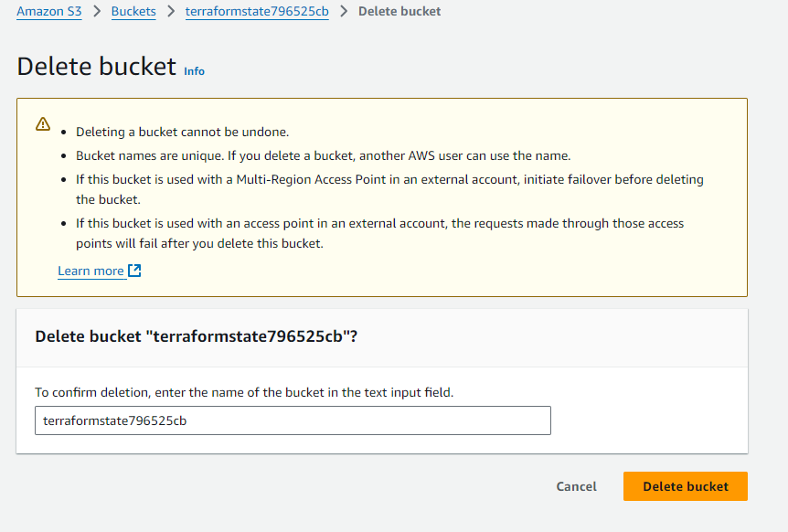Open the Amazon S3 breadcrumb link

point(49,11)
